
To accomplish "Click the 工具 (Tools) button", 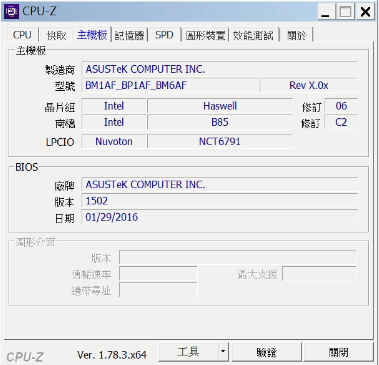I will point(188,352).
